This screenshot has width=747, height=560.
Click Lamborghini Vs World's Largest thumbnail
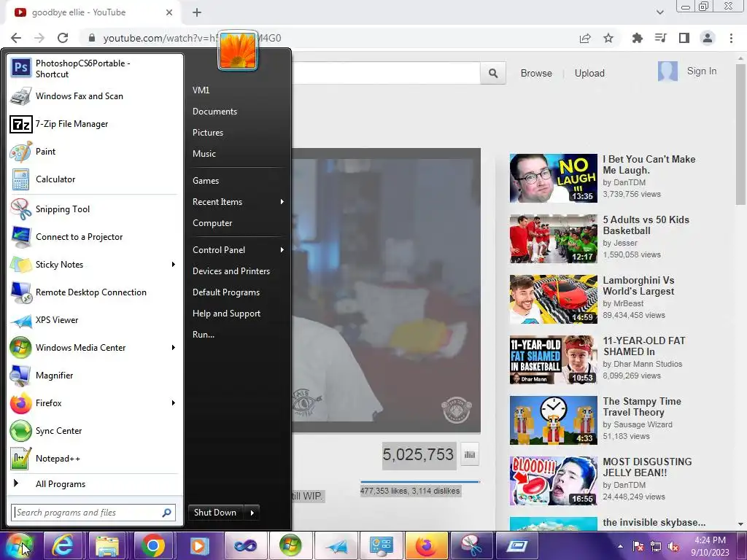(x=553, y=299)
